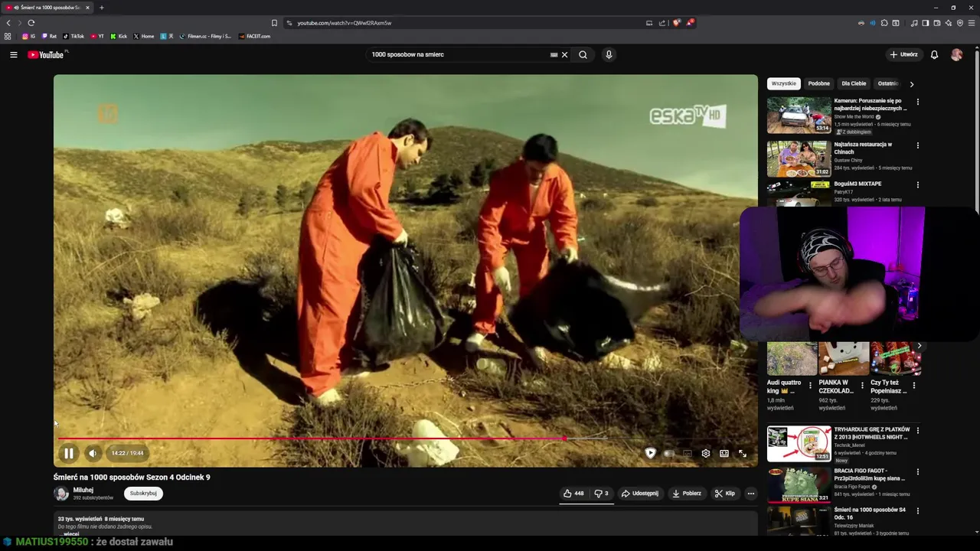Screen dimensions: 980x551
Task: Open options for BRACIA FIGO FAGOT video
Action: point(917,472)
